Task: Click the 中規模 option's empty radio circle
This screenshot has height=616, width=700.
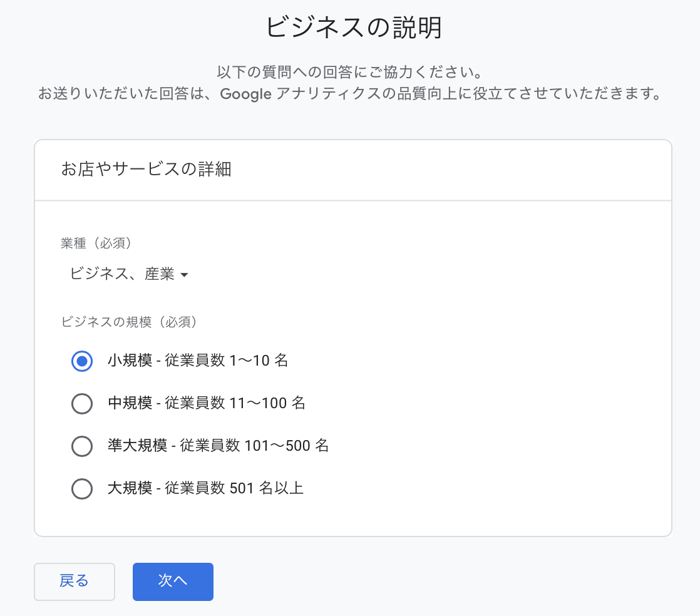Action: 82,404
